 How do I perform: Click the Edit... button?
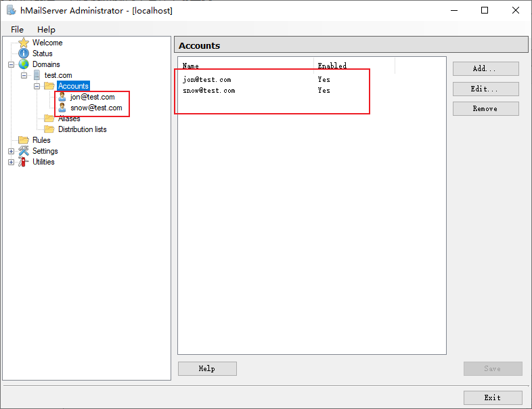click(x=485, y=89)
